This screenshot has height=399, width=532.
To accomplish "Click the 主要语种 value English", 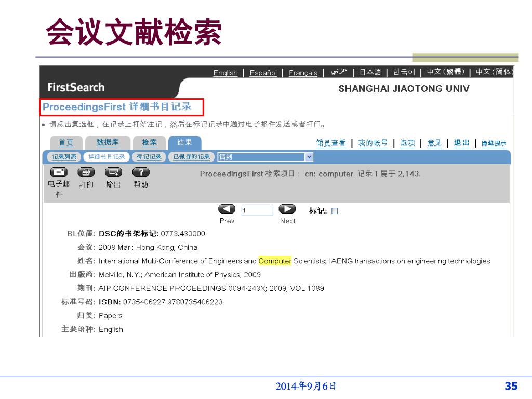I will 111,329.
